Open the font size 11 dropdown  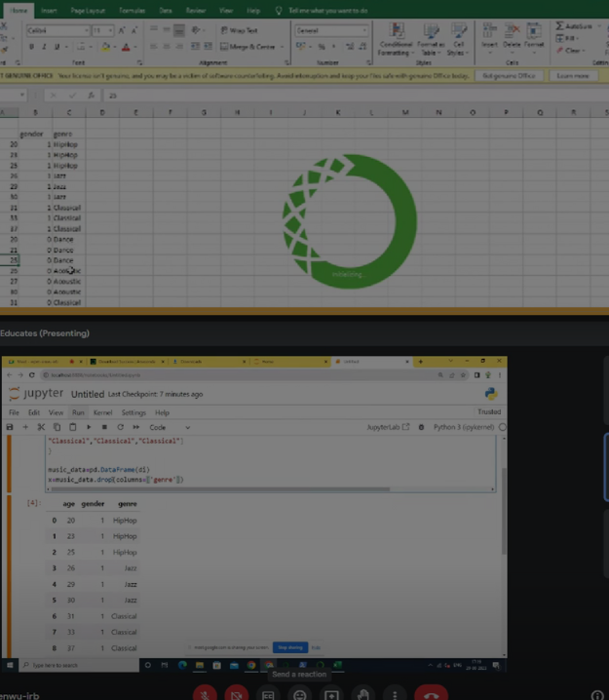point(110,30)
